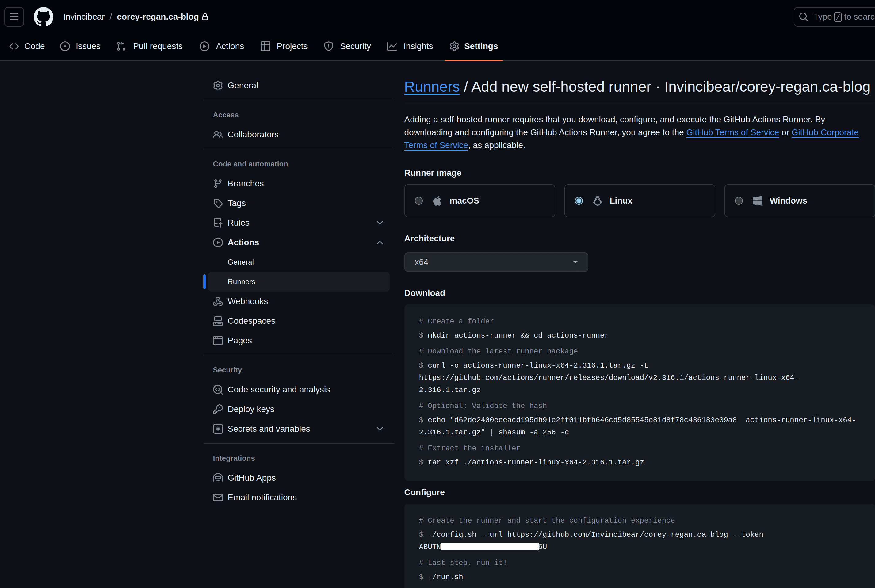Click the '# Create a folder' comment
The height and width of the screenshot is (588, 875).
456,321
